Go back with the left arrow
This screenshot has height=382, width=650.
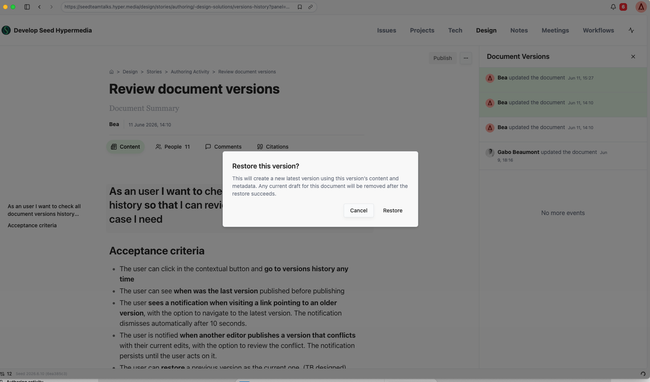tap(39, 7)
